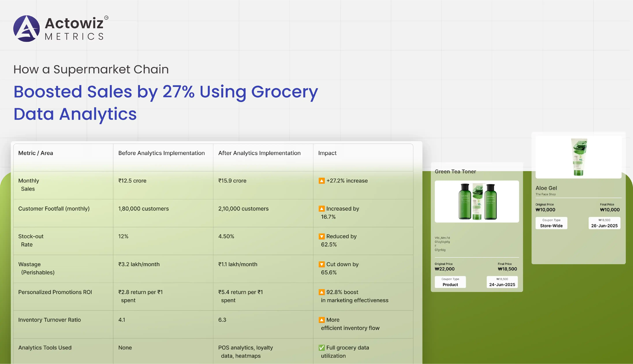This screenshot has width=633, height=364.
Task: Click the Metric / Area column header
Action: point(36,153)
